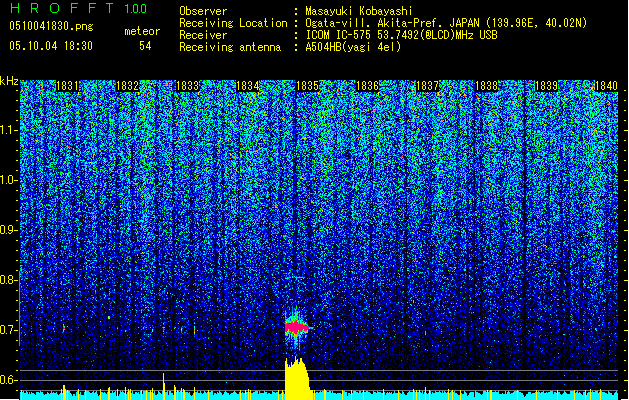Click the kHz axis unit label

(9, 81)
